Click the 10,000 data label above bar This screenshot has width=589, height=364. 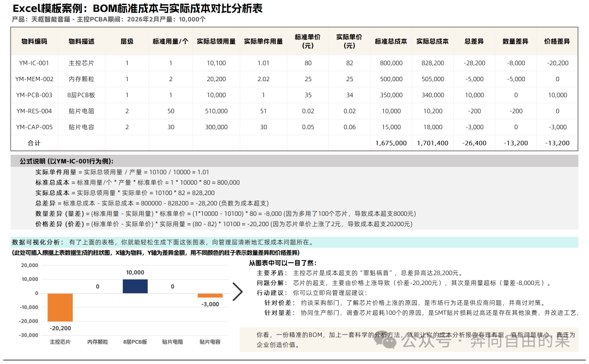(135, 272)
